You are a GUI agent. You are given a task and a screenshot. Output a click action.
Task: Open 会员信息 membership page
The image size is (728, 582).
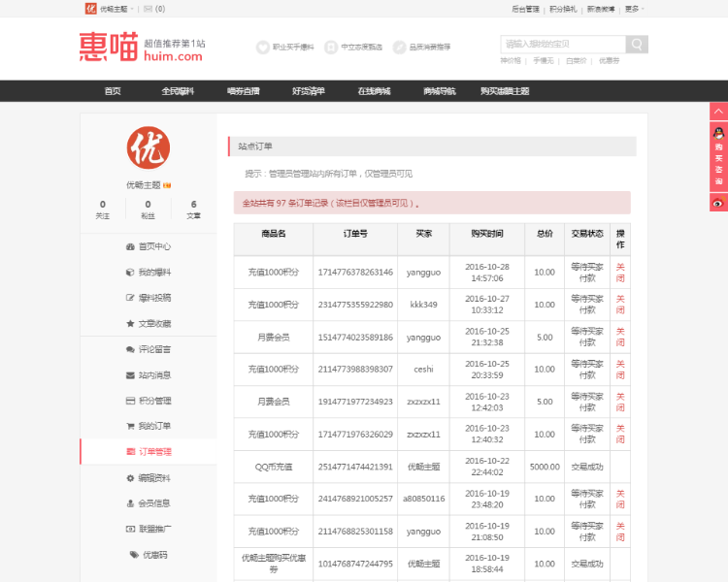(149, 503)
